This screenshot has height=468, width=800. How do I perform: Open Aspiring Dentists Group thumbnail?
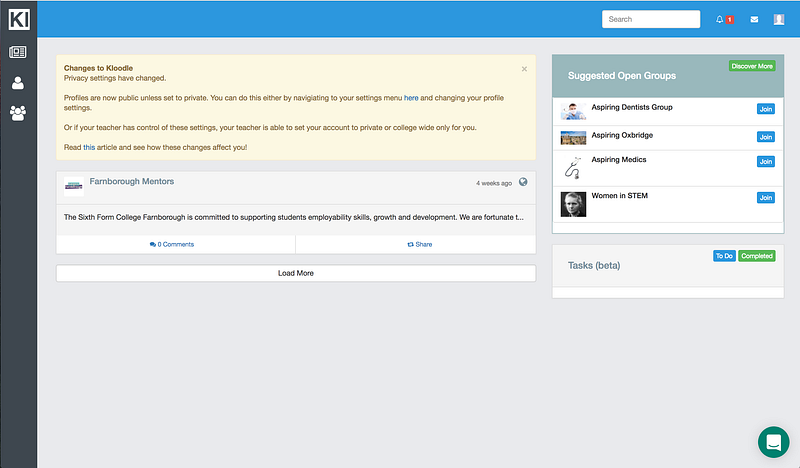(573, 111)
